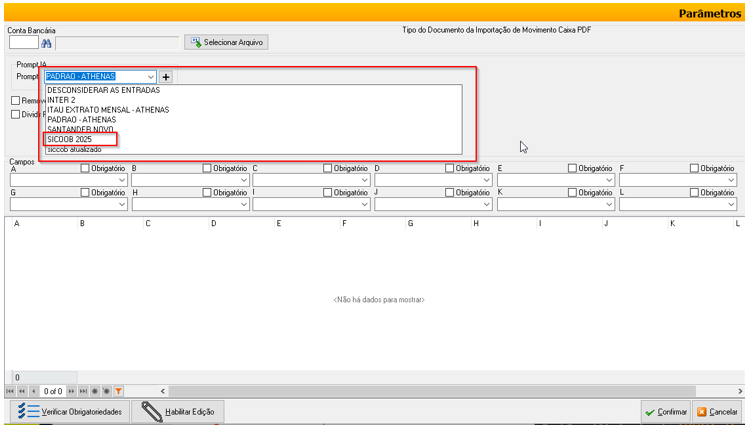The image size is (745, 425).
Task: Enable the Obrigatório checkbox for field A
Action: click(x=86, y=168)
